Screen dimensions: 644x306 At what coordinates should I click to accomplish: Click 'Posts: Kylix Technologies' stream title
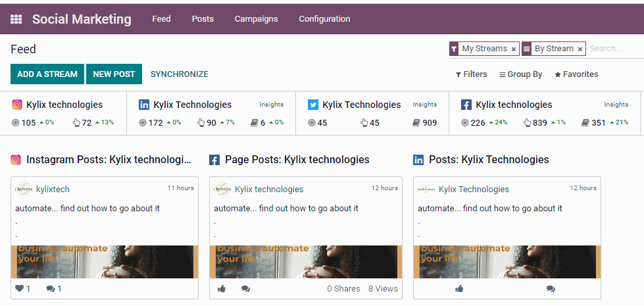click(x=489, y=160)
